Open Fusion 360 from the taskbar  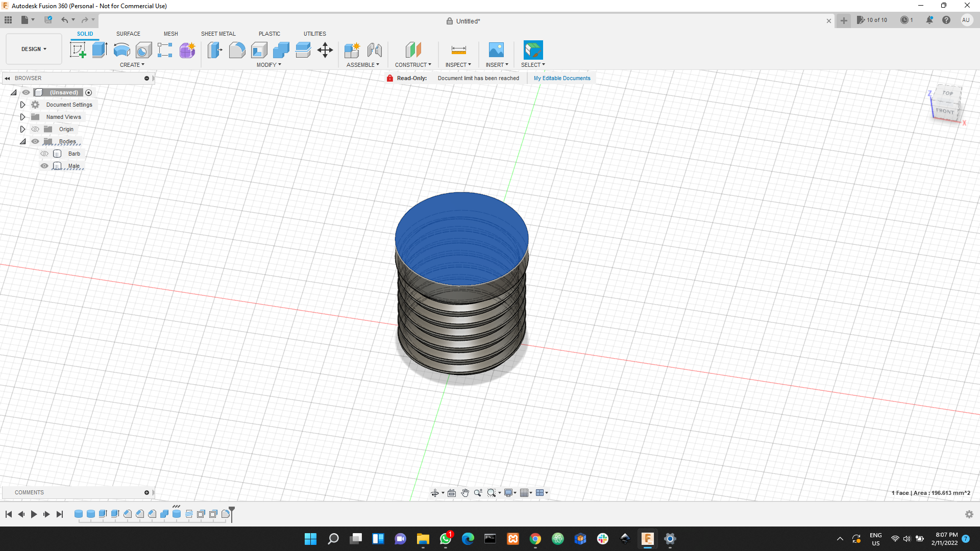click(647, 539)
